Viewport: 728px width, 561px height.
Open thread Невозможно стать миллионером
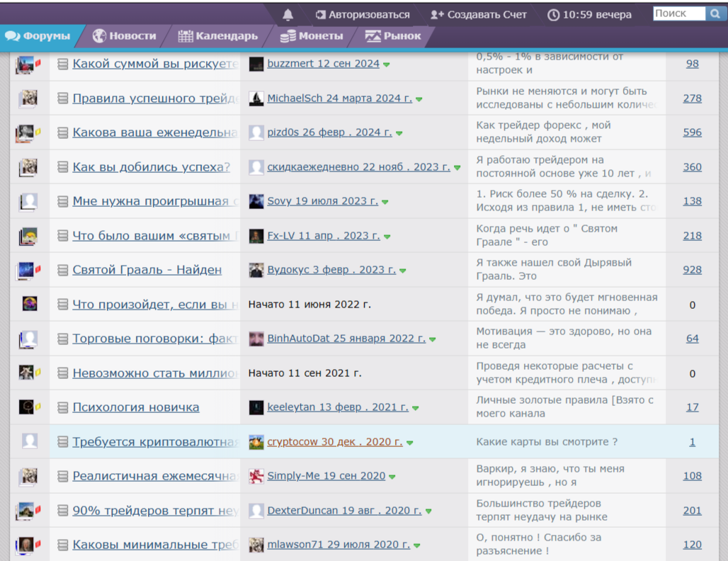click(156, 373)
